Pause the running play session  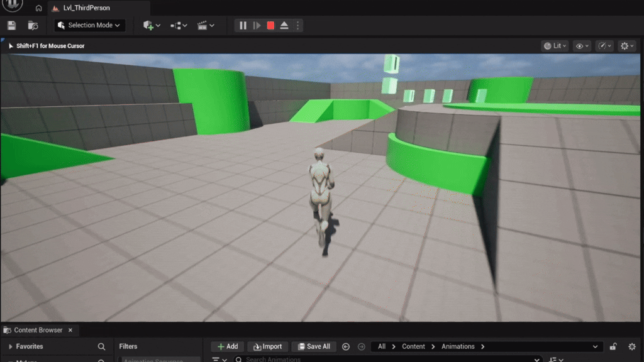243,25
